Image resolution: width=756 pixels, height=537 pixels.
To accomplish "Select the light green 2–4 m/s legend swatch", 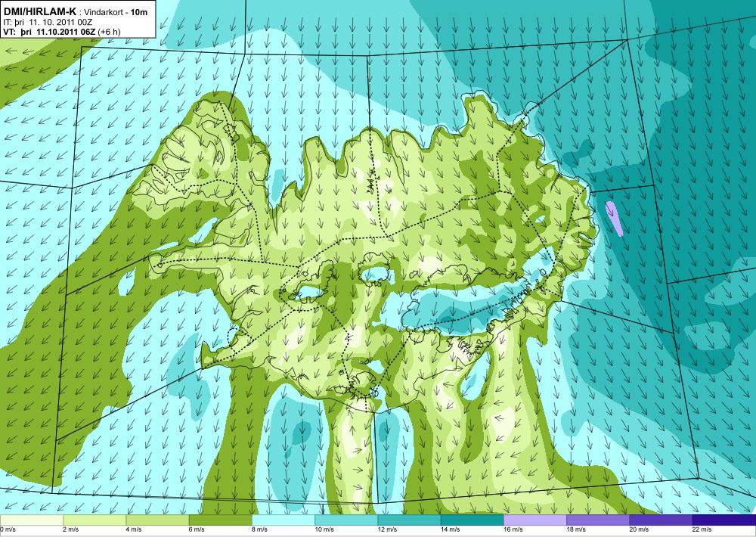I will (94, 520).
